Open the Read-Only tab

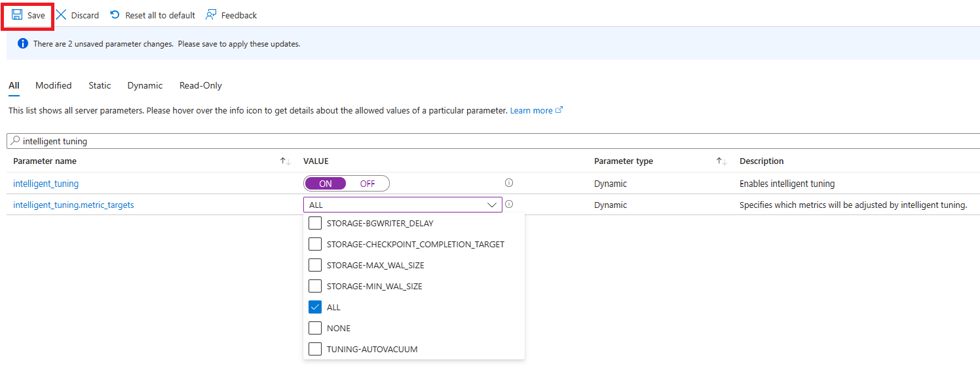point(200,86)
